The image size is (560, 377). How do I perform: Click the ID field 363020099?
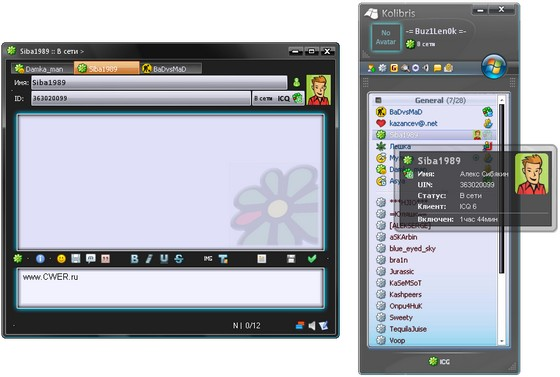pyautogui.click(x=141, y=98)
